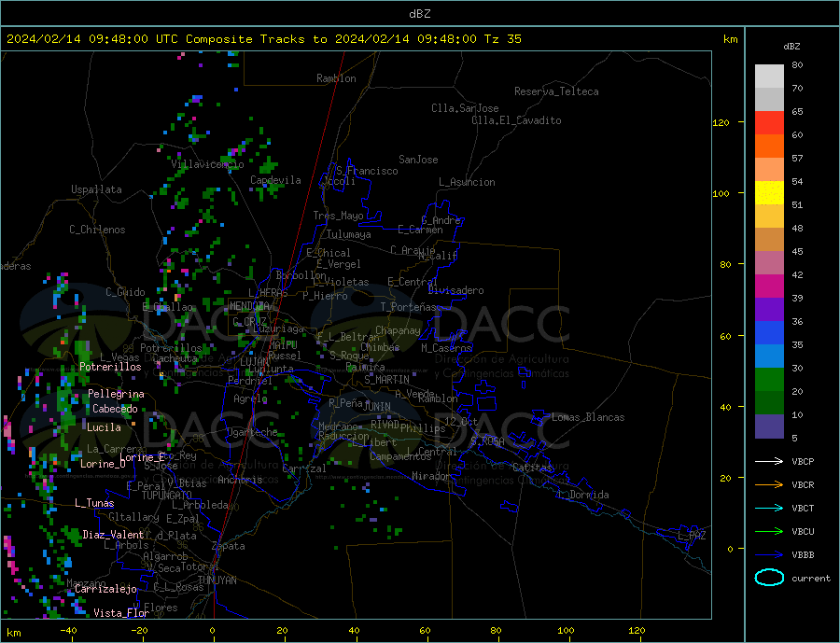Click the -40 tick on horizontal km axis
Image resolution: width=840 pixels, height=643 pixels.
(68, 630)
